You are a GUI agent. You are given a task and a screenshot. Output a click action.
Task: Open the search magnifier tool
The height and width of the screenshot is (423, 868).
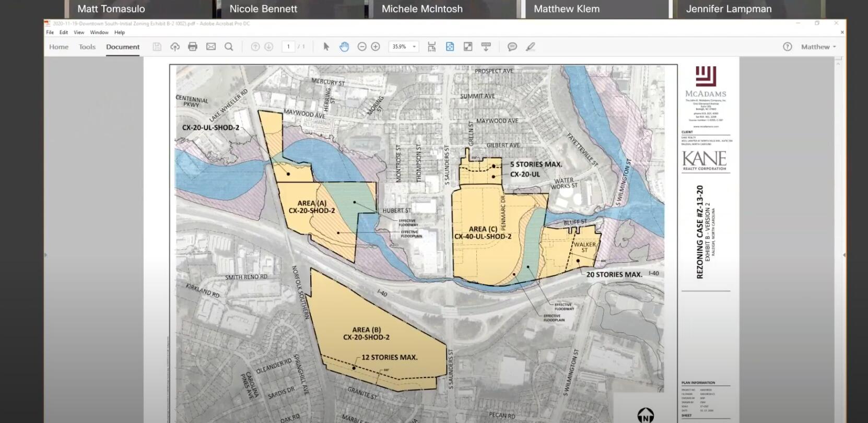click(229, 47)
